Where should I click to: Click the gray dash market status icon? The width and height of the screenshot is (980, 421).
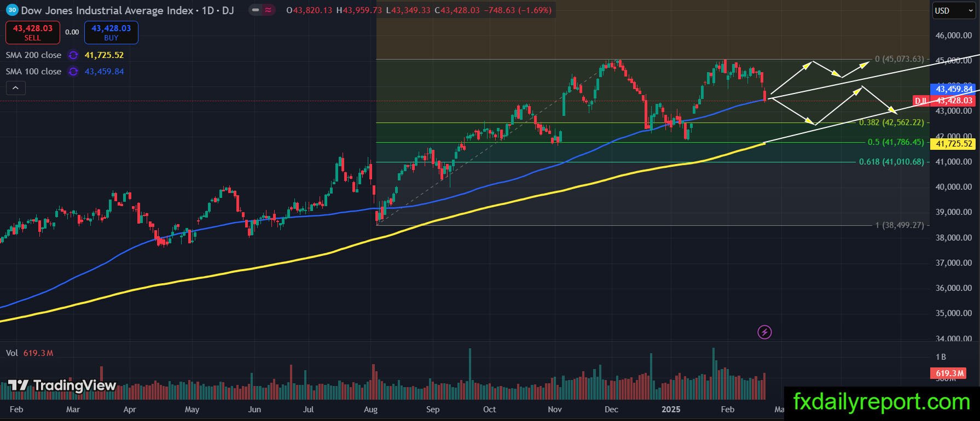click(x=256, y=10)
